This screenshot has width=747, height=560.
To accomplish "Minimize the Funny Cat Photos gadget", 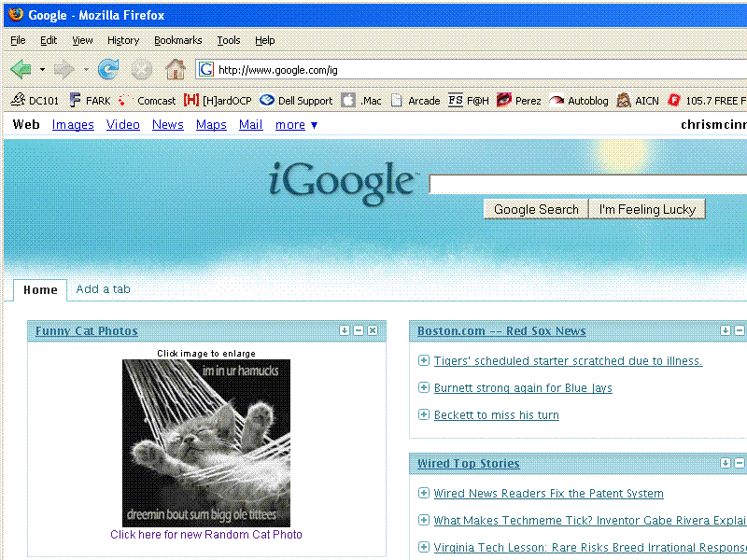I will pos(359,331).
